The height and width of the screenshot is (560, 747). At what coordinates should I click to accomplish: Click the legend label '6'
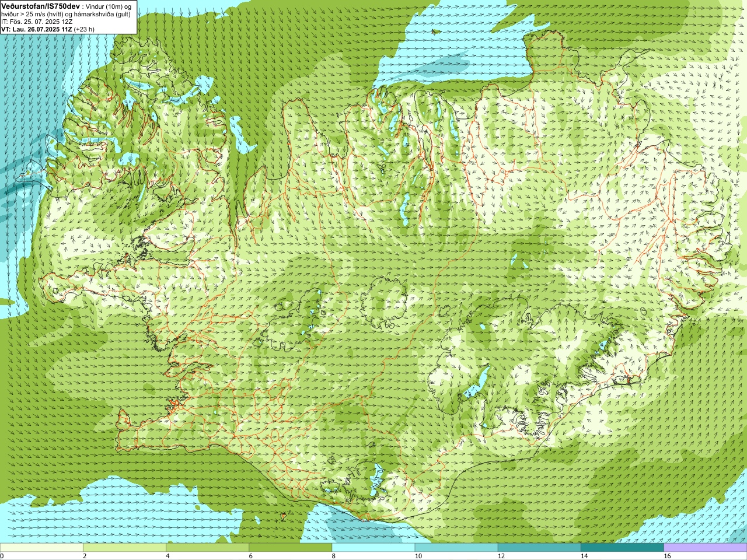coord(251,556)
